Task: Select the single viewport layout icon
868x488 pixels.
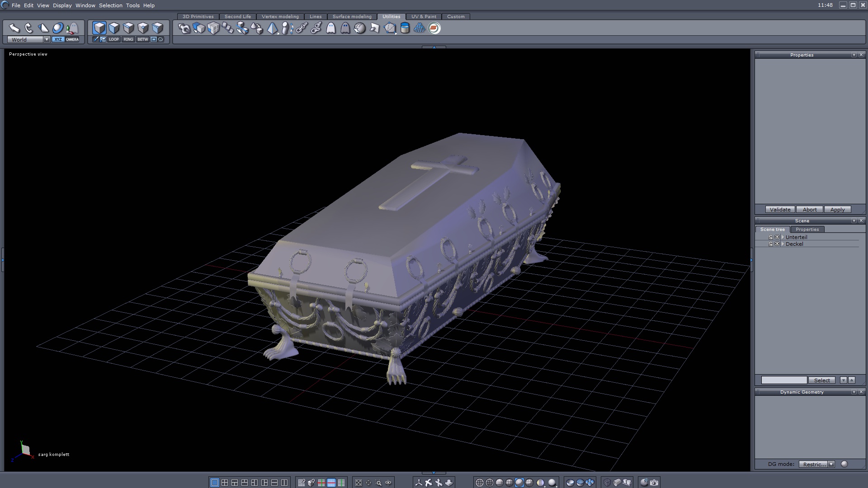Action: 215,483
